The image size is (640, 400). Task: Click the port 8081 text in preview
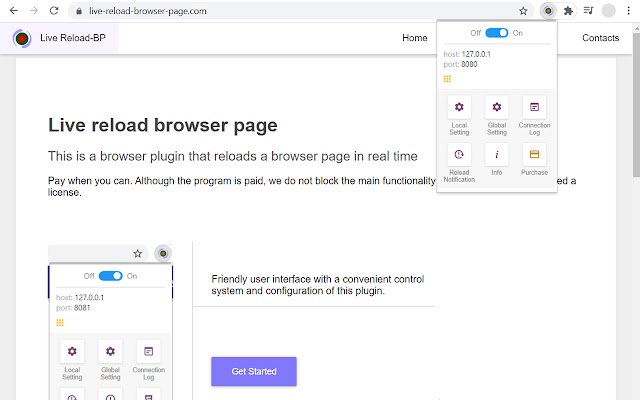(73, 308)
